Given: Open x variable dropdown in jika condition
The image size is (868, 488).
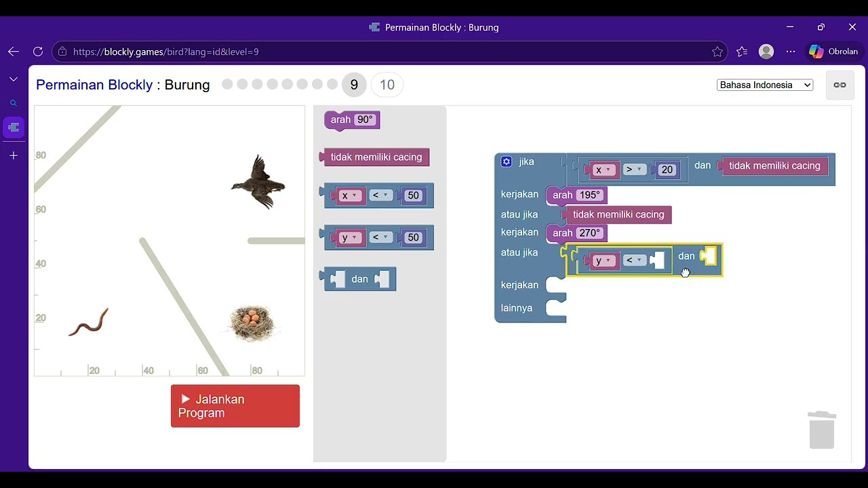Looking at the screenshot, I should click(603, 169).
